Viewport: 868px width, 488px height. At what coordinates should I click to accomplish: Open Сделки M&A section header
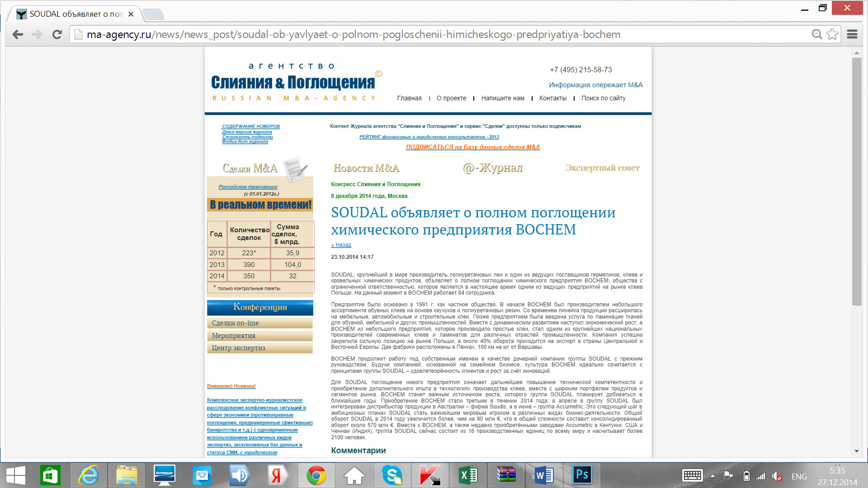click(250, 168)
